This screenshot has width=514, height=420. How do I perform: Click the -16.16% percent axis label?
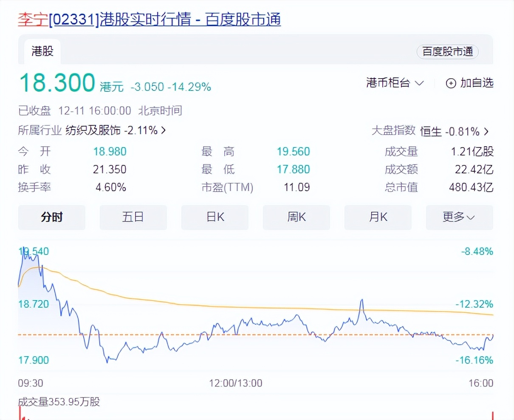click(x=474, y=360)
